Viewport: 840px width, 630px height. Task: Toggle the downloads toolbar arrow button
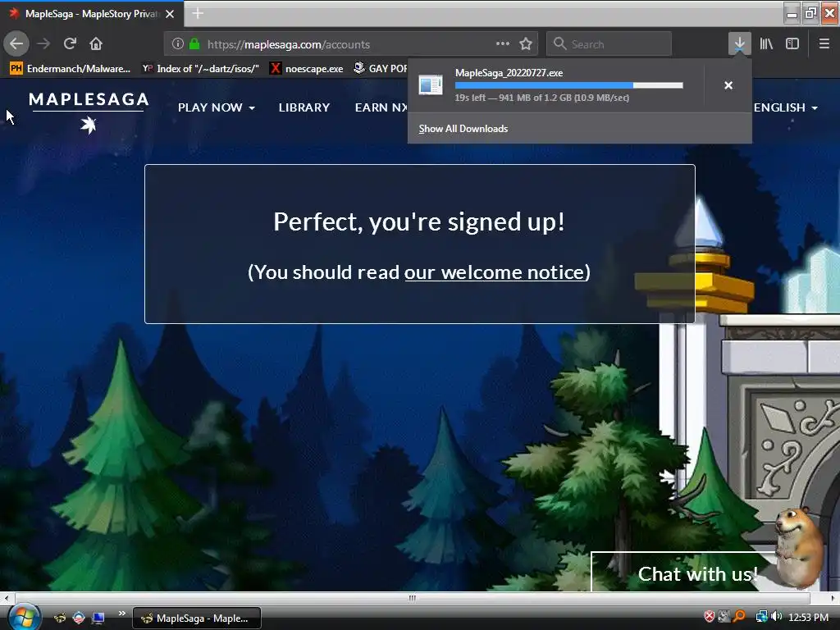tap(739, 43)
